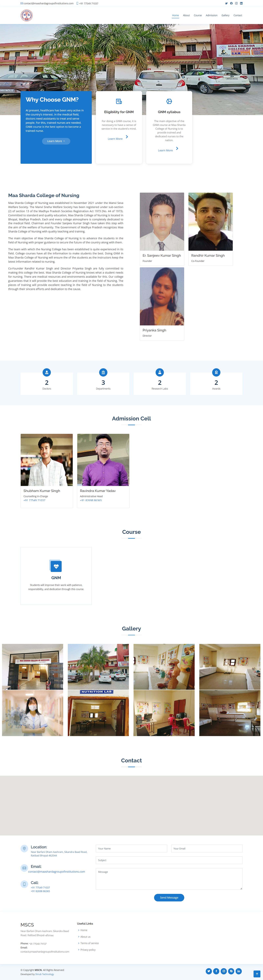Open Gallery in navigation menu
263x980 pixels.
click(225, 16)
